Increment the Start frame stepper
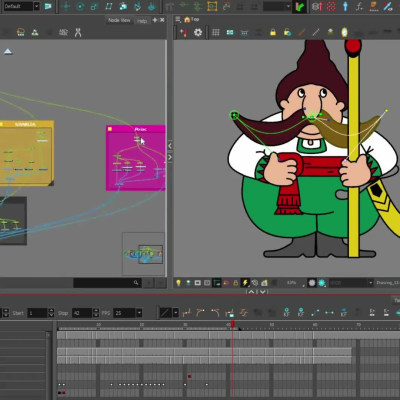This screenshot has width=400, height=400. click(51, 311)
